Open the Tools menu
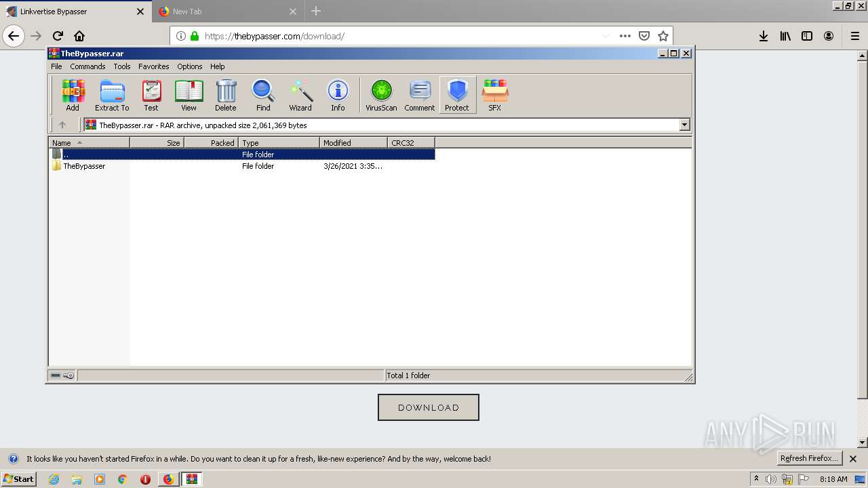The width and height of the screenshot is (868, 488). click(x=122, y=66)
